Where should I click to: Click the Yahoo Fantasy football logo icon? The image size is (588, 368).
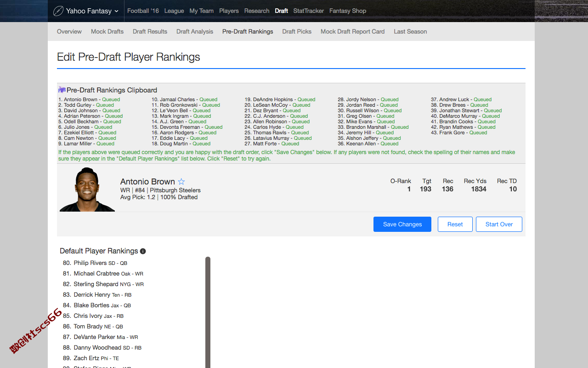[x=58, y=11]
